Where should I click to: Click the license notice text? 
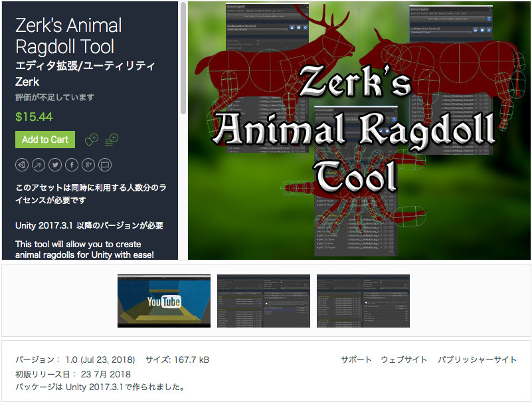(91, 194)
